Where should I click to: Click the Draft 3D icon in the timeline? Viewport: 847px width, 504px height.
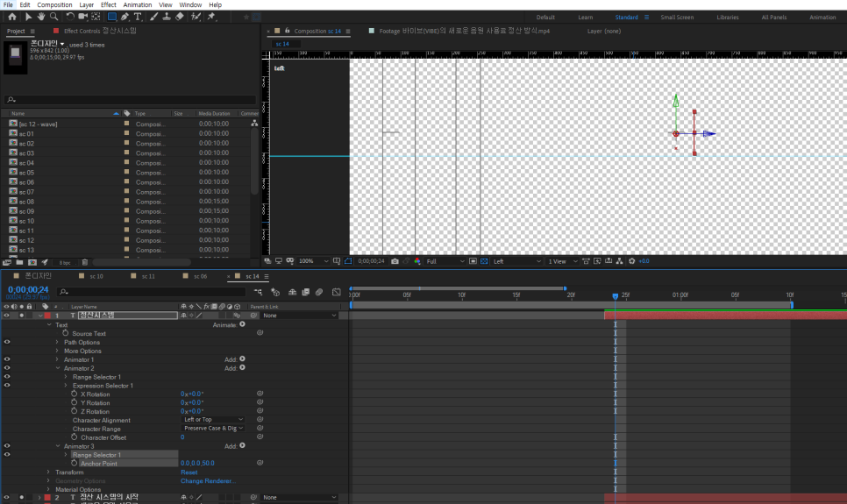click(x=275, y=292)
